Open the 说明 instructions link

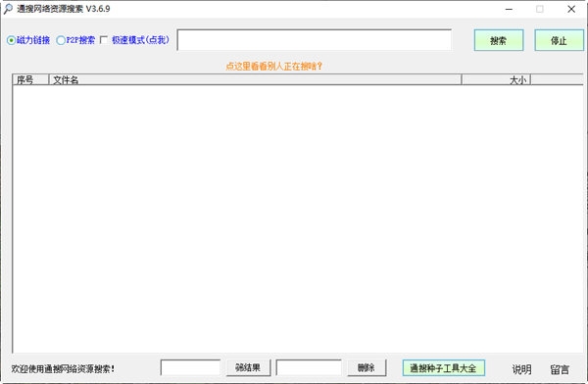(521, 369)
